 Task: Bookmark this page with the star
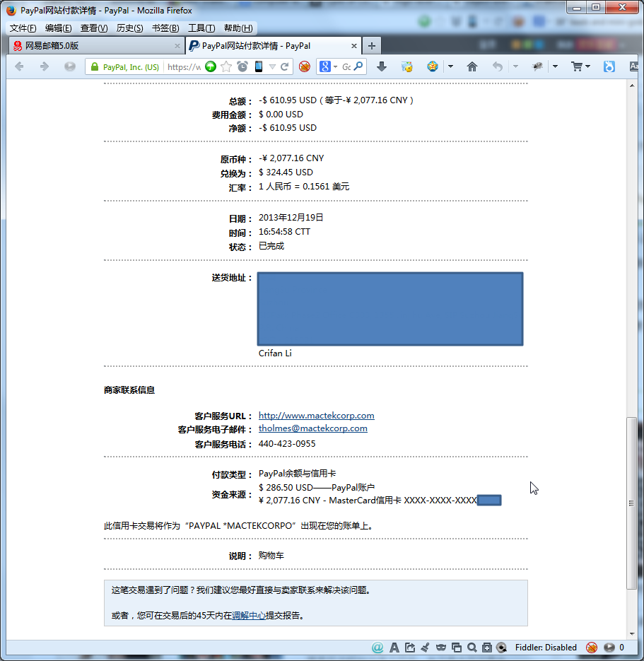click(x=226, y=66)
